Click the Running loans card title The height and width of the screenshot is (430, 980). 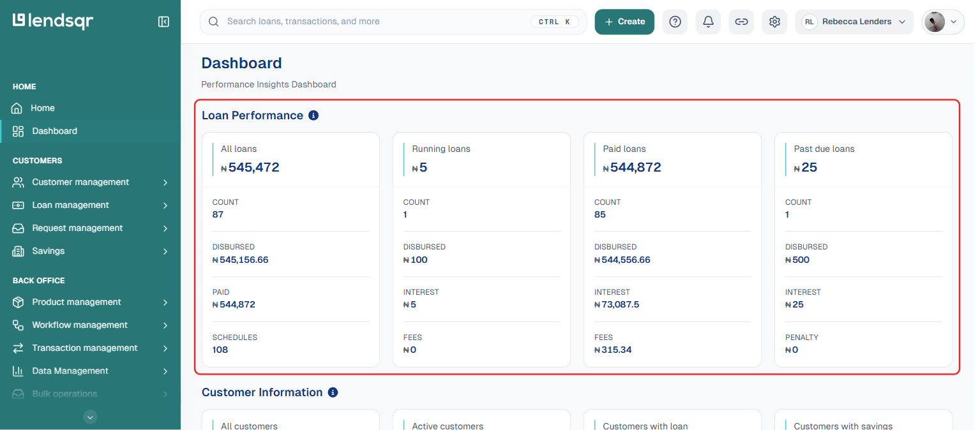441,149
